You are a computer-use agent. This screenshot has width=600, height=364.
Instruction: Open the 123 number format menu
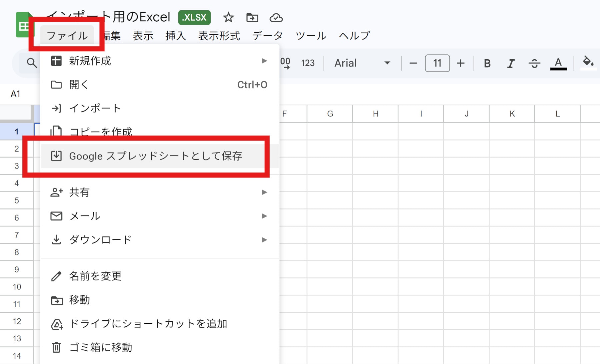(308, 63)
